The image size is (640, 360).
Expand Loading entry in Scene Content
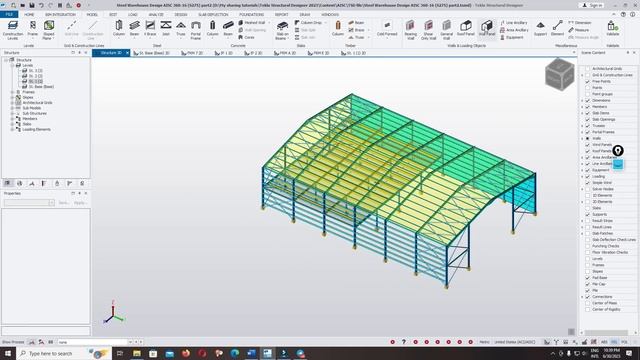click(582, 176)
